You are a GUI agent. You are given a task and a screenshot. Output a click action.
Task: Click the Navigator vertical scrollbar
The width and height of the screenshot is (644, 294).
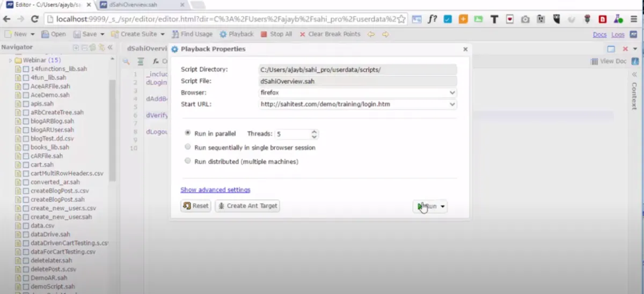point(112,131)
